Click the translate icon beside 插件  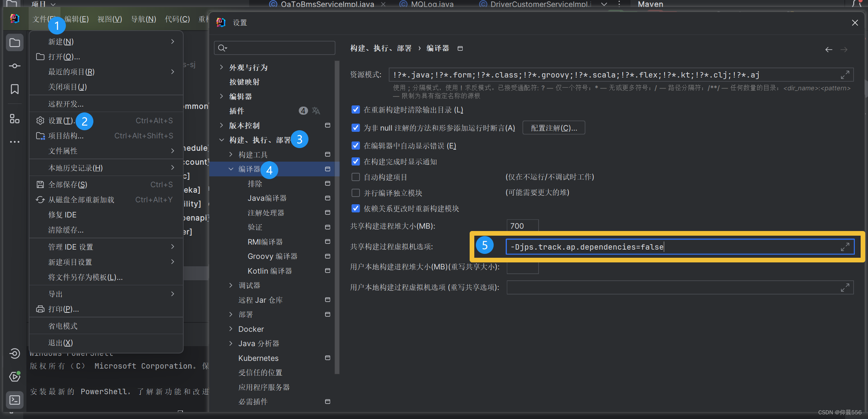pos(316,111)
